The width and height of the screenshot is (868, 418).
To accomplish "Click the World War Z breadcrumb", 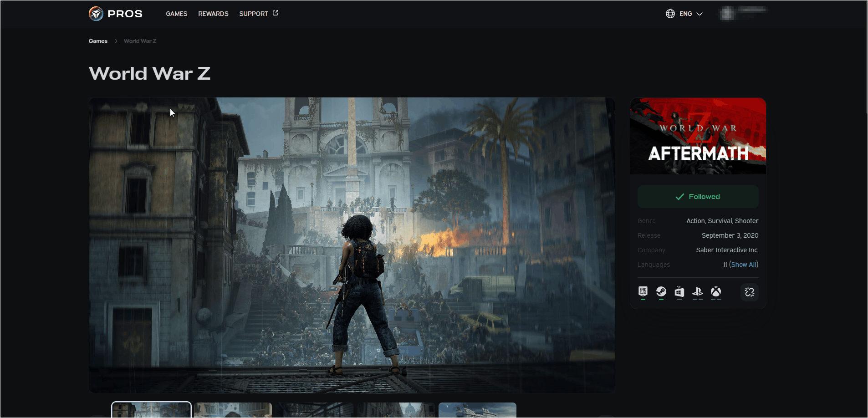I will point(140,41).
